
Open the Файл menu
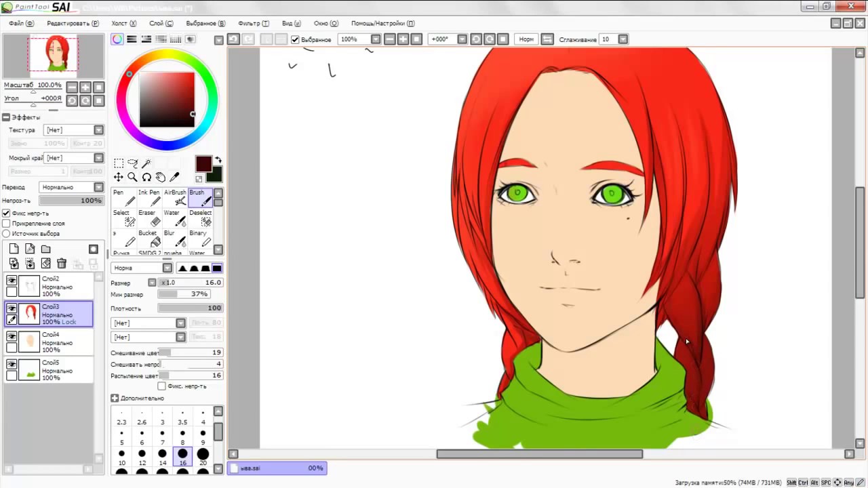click(20, 23)
